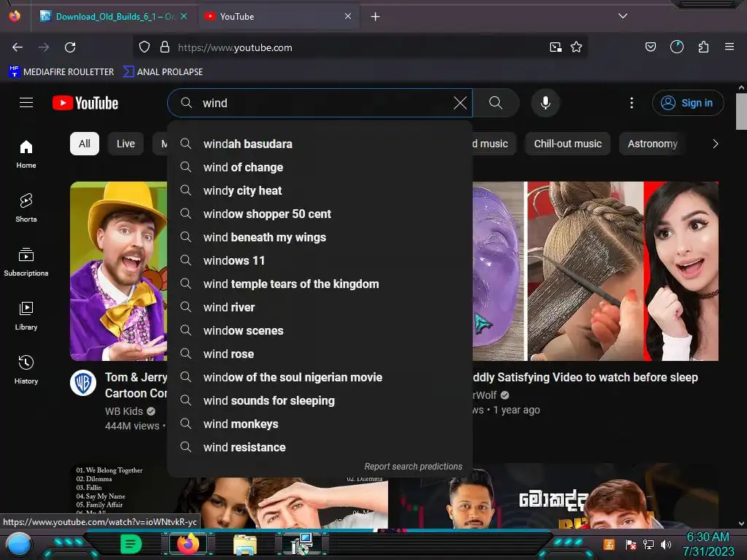747x560 pixels.
Task: Open Firefox extensions puzzle icon
Action: (x=703, y=47)
